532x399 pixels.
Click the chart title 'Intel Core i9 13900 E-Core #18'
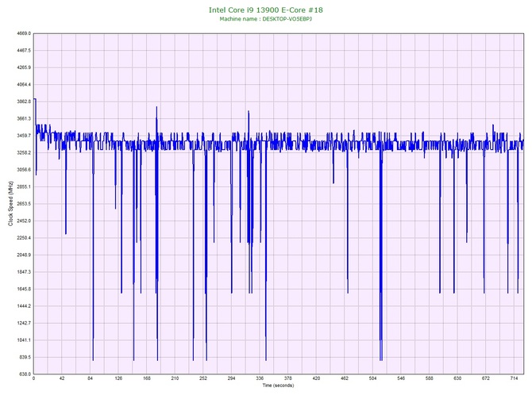click(266, 10)
